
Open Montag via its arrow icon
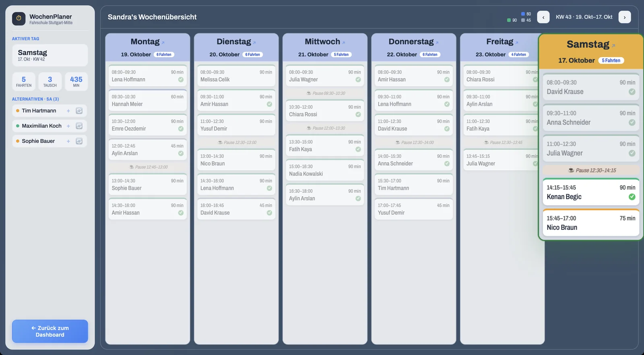click(x=163, y=43)
